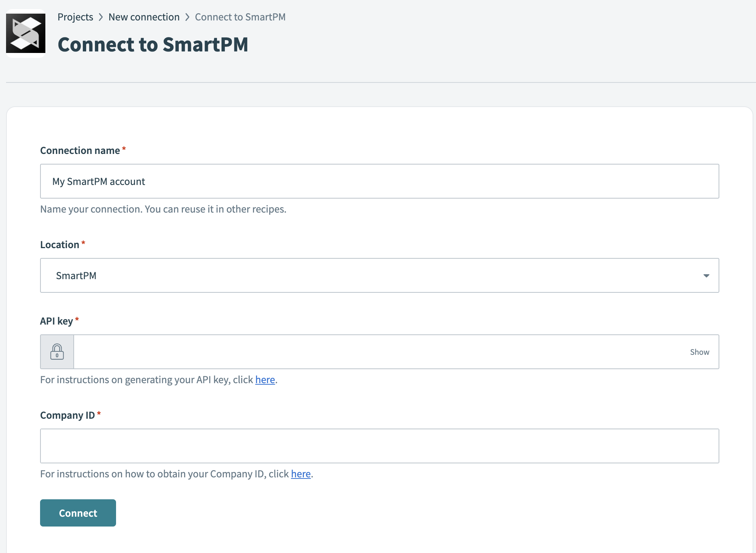The height and width of the screenshot is (553, 756).
Task: Open the Location dropdown arrow
Action: [x=706, y=275]
